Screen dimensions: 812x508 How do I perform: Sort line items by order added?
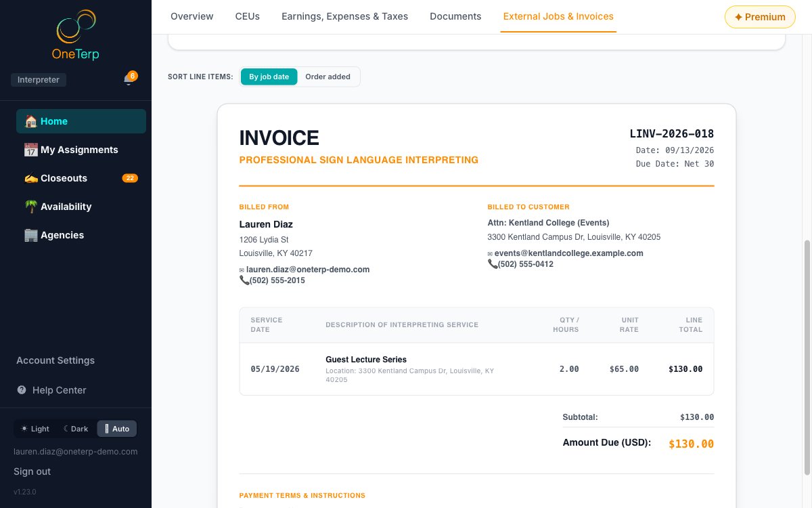[x=328, y=77]
